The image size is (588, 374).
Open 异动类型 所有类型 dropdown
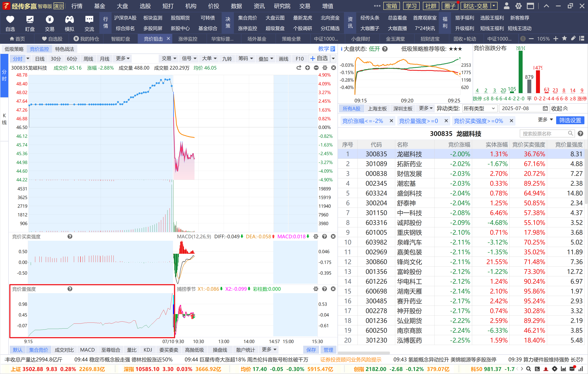coord(480,108)
